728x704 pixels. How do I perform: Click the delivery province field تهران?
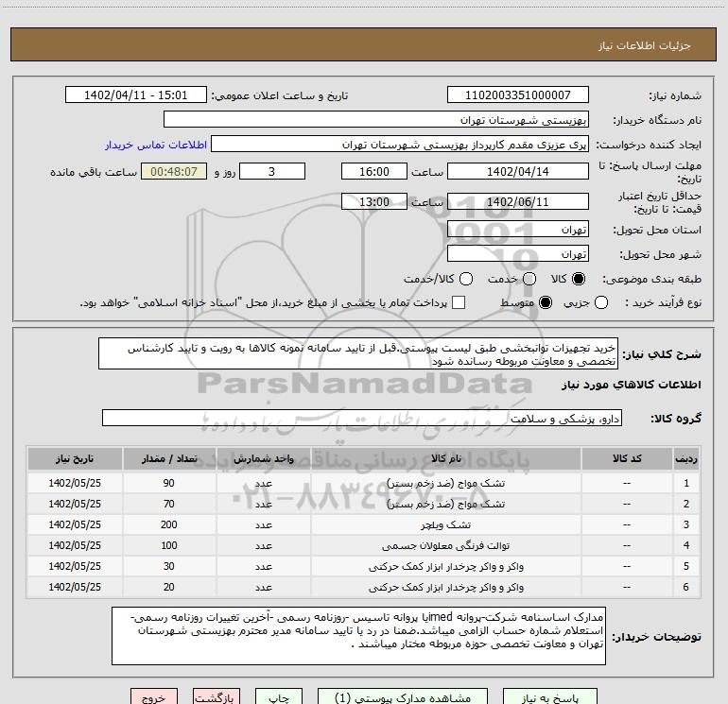click(x=518, y=230)
